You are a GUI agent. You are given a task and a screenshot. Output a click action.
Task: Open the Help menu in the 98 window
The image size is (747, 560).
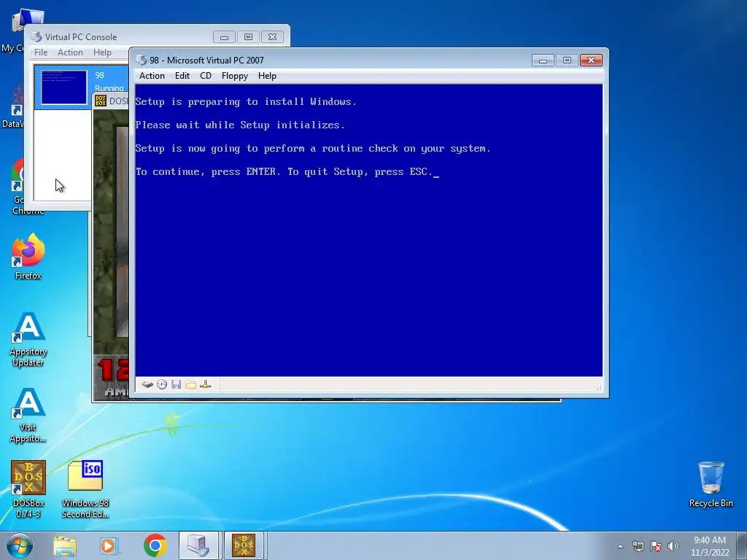(x=267, y=76)
